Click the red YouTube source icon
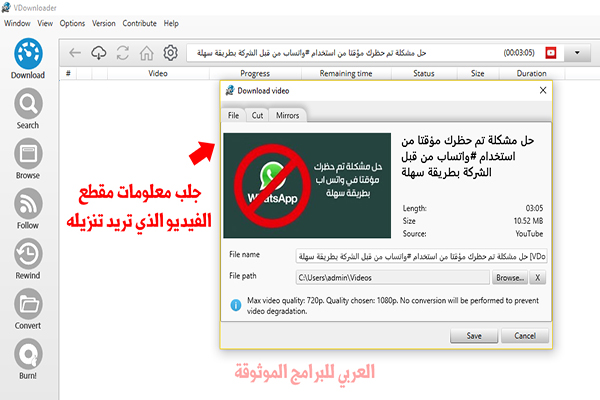The width and height of the screenshot is (600, 400). [551, 53]
